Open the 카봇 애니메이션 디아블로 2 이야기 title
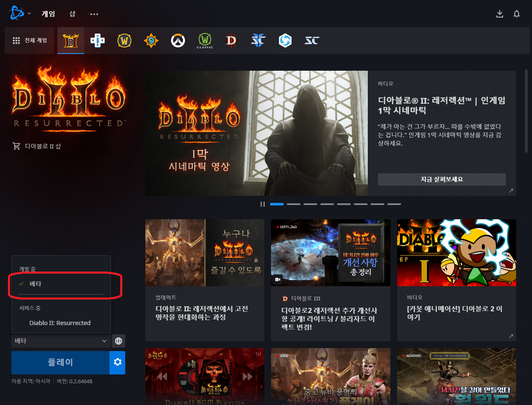 click(455, 313)
